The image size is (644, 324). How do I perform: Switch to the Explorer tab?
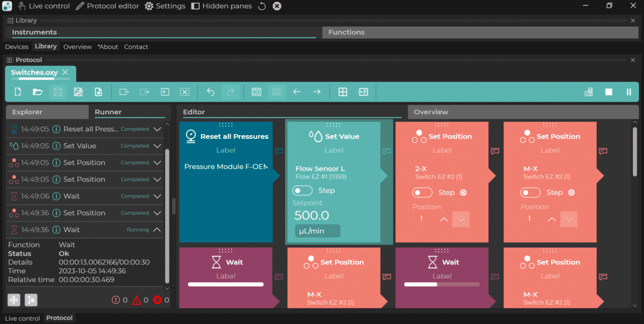(x=27, y=112)
